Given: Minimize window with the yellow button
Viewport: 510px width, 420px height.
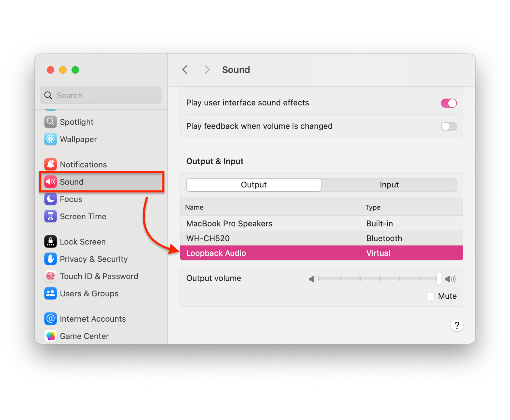Looking at the screenshot, I should tap(63, 70).
